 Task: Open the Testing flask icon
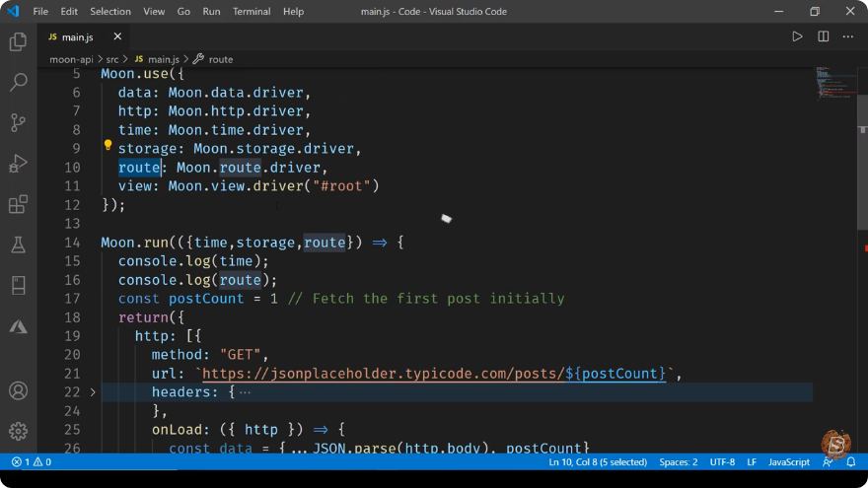click(18, 244)
